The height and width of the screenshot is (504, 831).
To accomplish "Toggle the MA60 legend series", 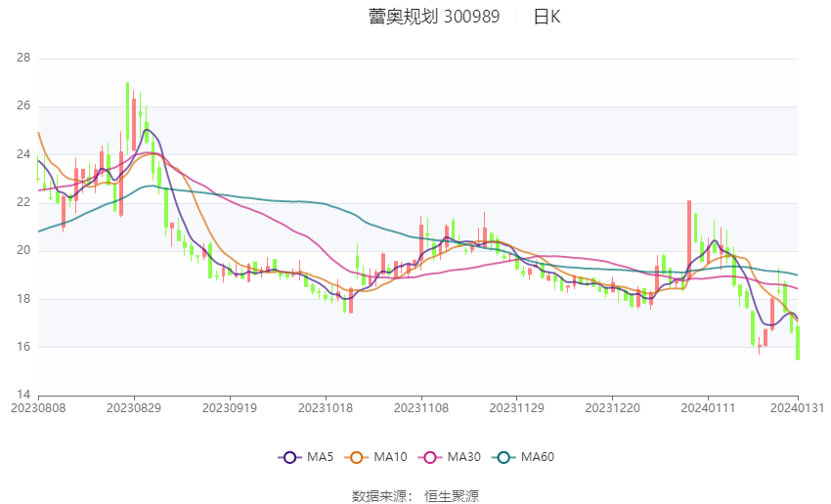I will coord(523,457).
